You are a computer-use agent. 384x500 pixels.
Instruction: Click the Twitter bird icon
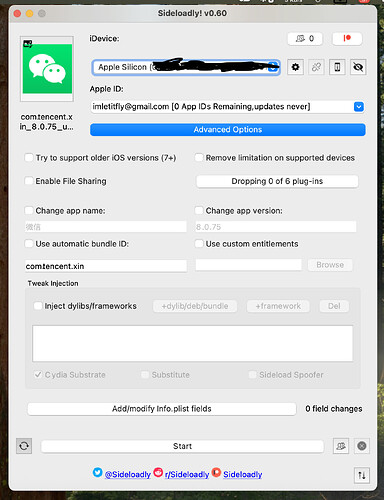tap(98, 472)
